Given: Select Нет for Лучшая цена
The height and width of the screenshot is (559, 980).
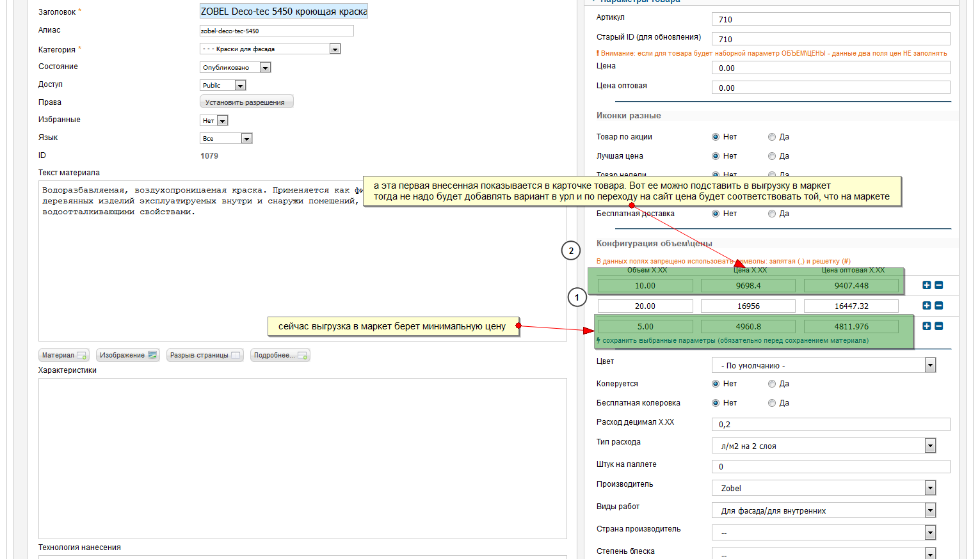Looking at the screenshot, I should point(716,156).
